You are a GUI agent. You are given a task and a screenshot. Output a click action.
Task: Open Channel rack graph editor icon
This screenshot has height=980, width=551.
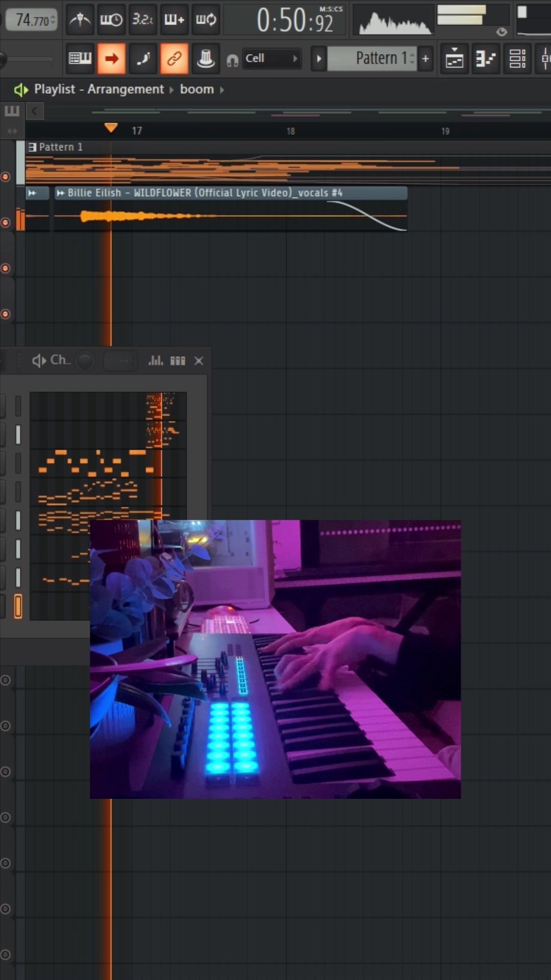point(156,361)
